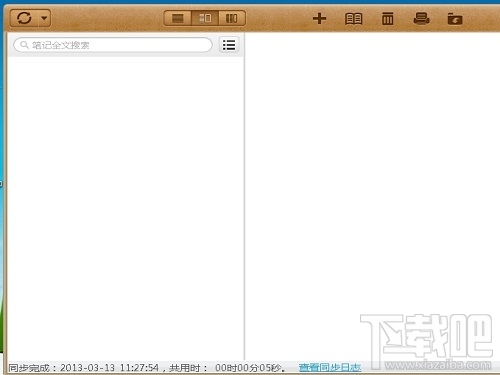The width and height of the screenshot is (500, 375).
Task: Open the 查看同步日志 sync log link
Action: click(330, 367)
